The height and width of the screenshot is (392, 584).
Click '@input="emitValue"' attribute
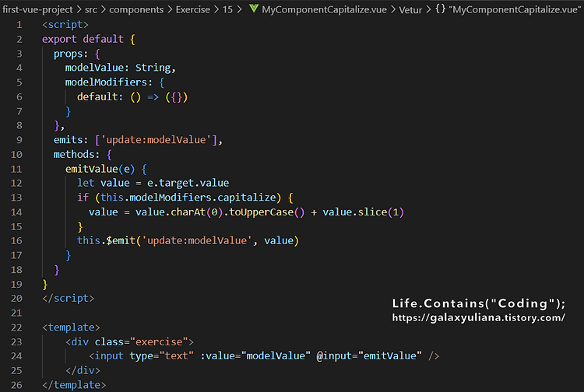coord(369,356)
